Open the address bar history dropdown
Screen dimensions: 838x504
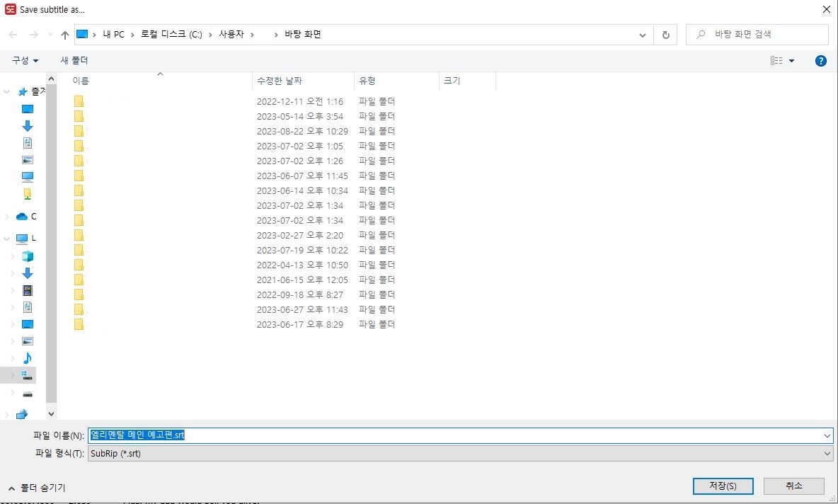(x=642, y=34)
